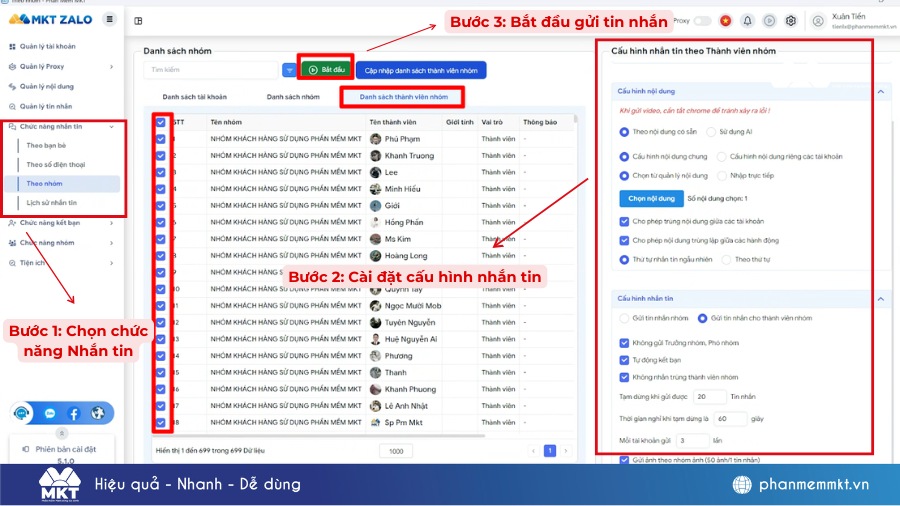Open the Facebook icon in sidebar

point(73,413)
